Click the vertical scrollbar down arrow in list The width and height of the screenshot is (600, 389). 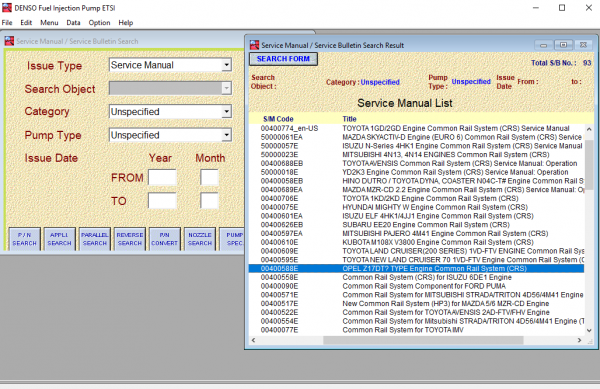[x=589, y=330]
